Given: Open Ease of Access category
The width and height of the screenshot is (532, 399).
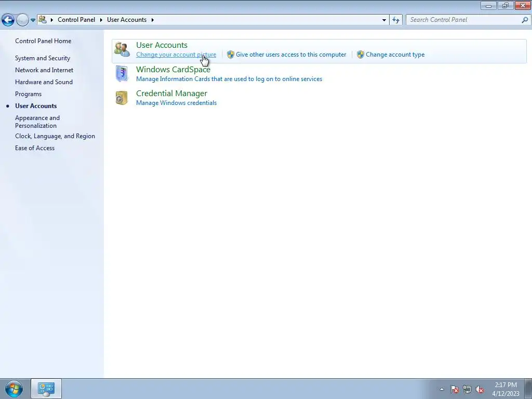Looking at the screenshot, I should click(x=35, y=148).
